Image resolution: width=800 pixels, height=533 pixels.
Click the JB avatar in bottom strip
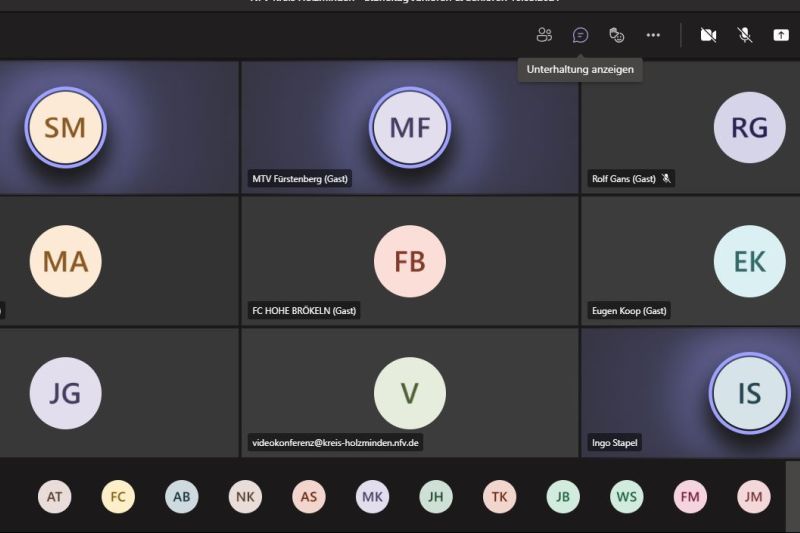tap(563, 497)
